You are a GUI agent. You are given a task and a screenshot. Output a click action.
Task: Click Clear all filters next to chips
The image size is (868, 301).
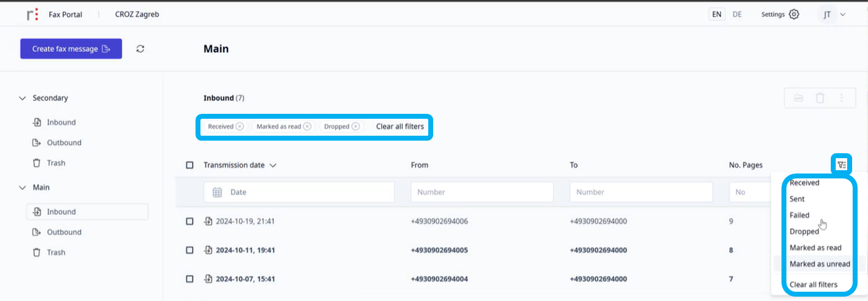[x=400, y=126]
